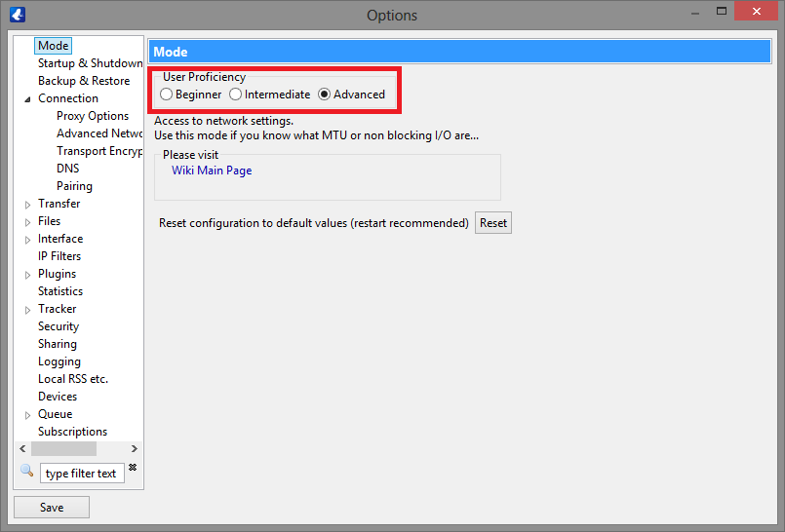
Task: Clear filter text with the small X icon
Action: point(133,468)
